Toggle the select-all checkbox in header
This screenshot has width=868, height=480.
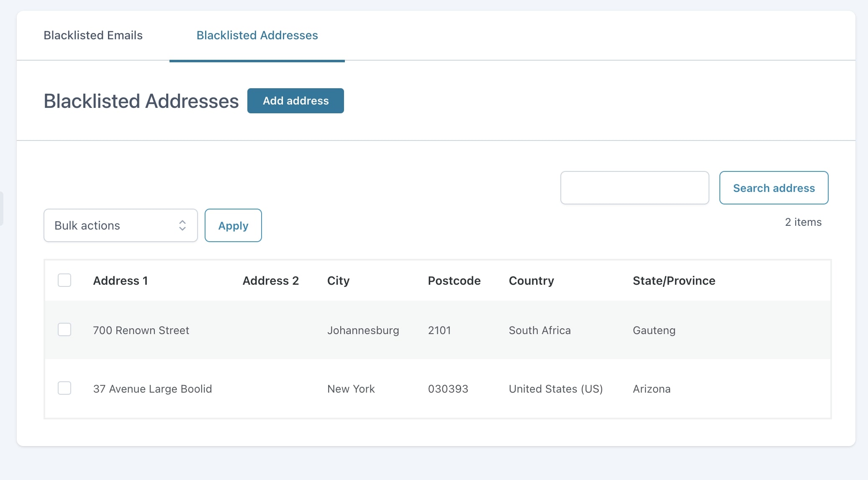(64, 280)
